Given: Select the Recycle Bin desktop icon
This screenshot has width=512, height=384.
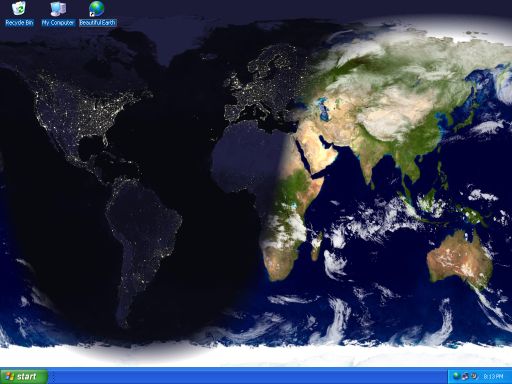Looking at the screenshot, I should 19,9.
